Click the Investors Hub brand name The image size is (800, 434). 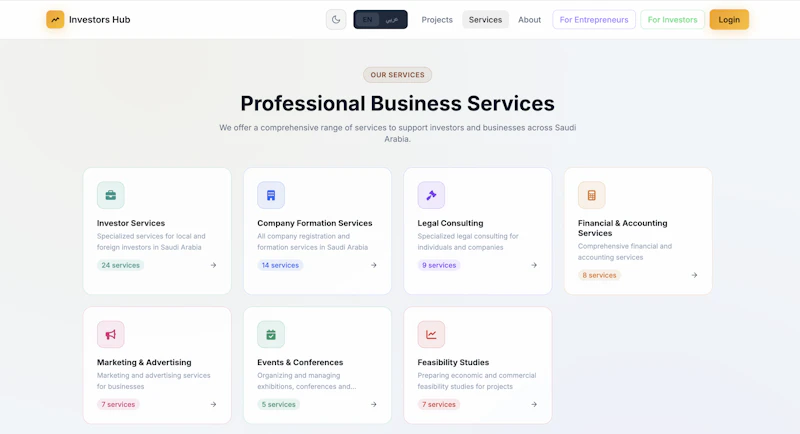click(99, 19)
